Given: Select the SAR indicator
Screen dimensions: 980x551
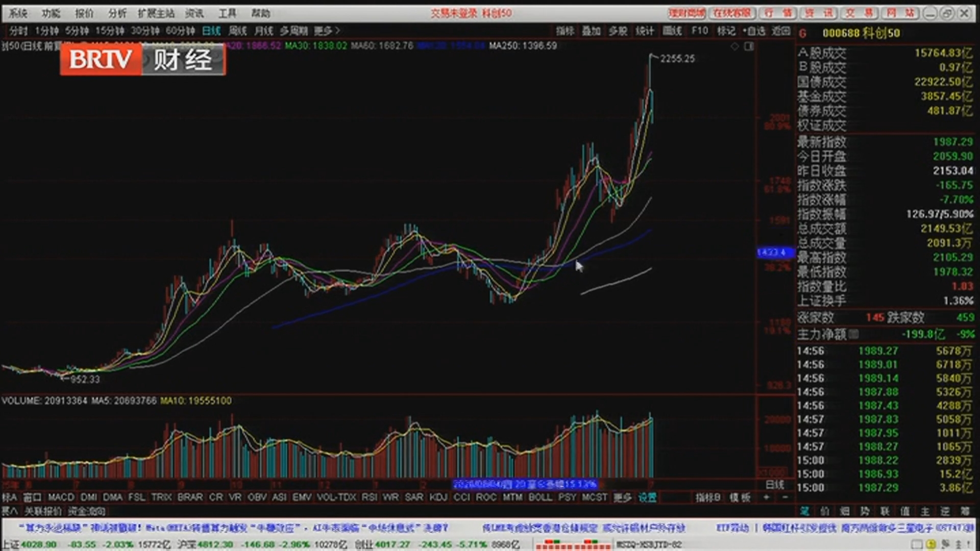Looking at the screenshot, I should pyautogui.click(x=414, y=497).
